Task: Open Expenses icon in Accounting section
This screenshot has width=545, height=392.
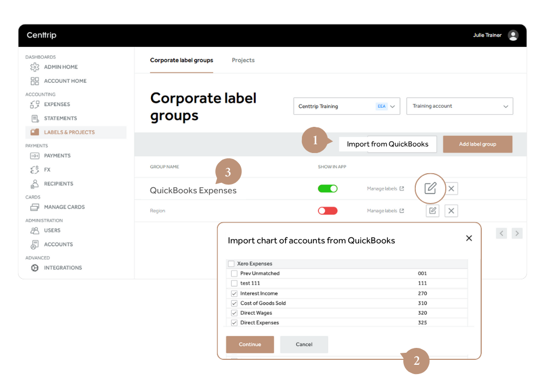Action: (35, 105)
